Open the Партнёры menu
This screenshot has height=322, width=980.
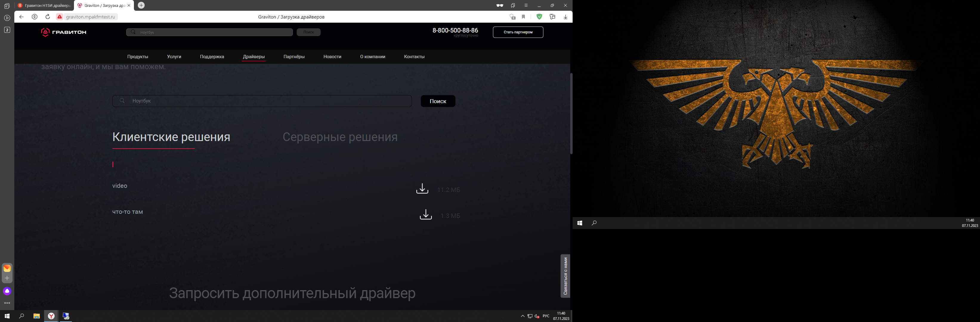tap(294, 57)
